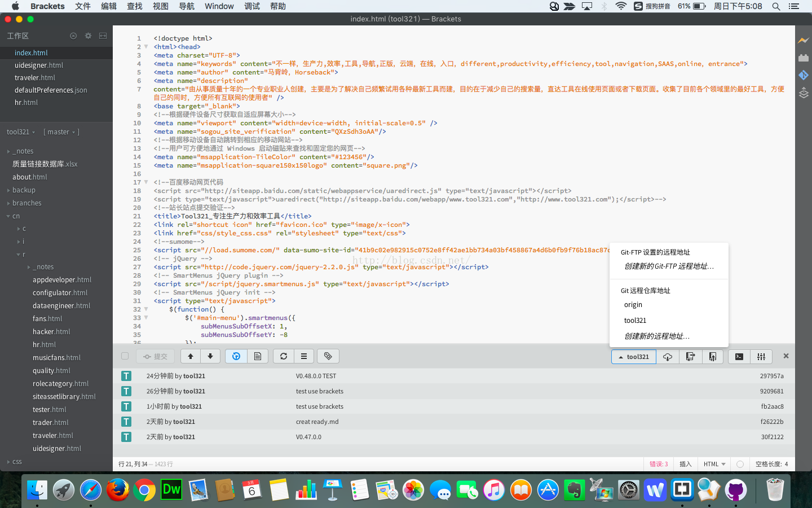Screen dimensions: 812x508
Task: Click the split view icon in sidebar header
Action: [x=103, y=36]
